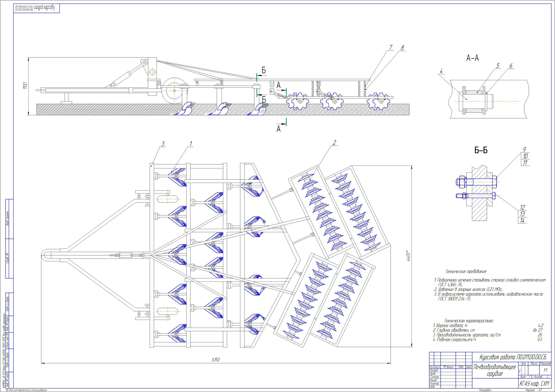Click the text "ГОСТ 38001 234-75"
Viewport: 555px width, 392px height.
click(x=454, y=299)
